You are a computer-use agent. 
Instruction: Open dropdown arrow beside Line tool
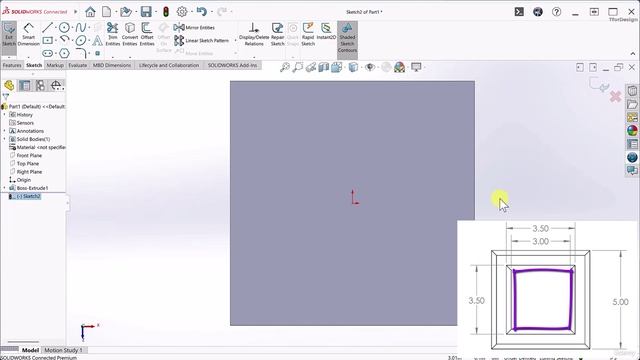55,27
